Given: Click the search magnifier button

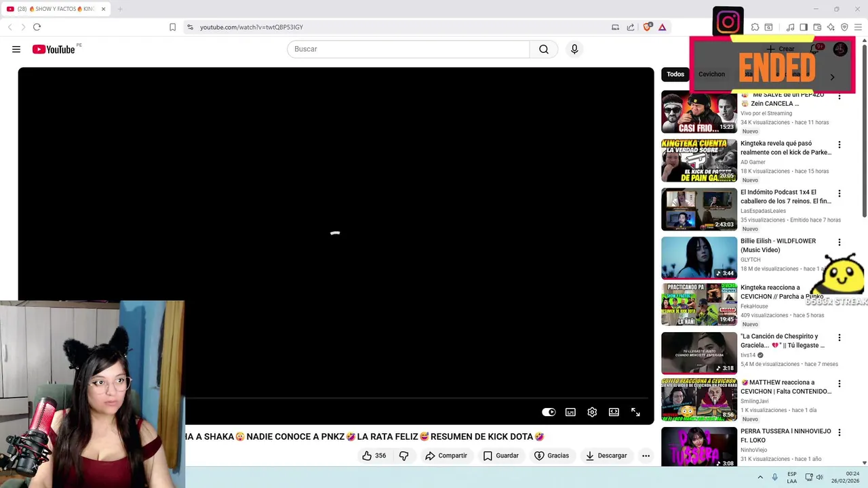Looking at the screenshot, I should pos(544,49).
